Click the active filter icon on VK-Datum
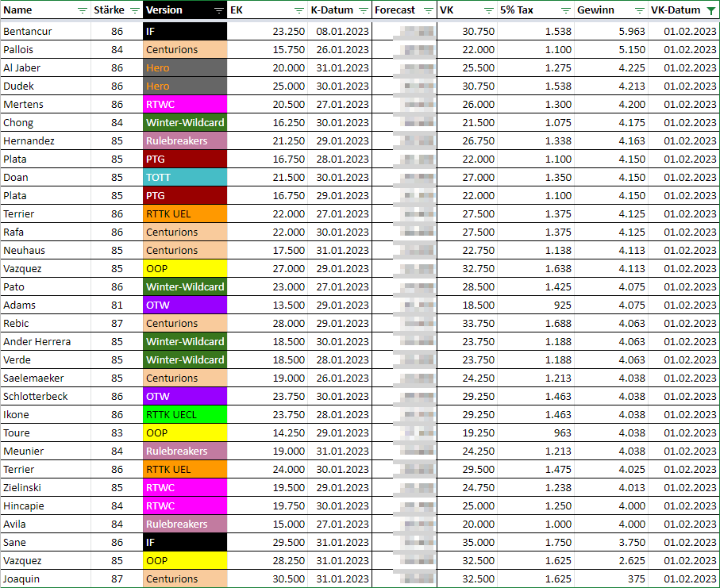 [x=711, y=10]
